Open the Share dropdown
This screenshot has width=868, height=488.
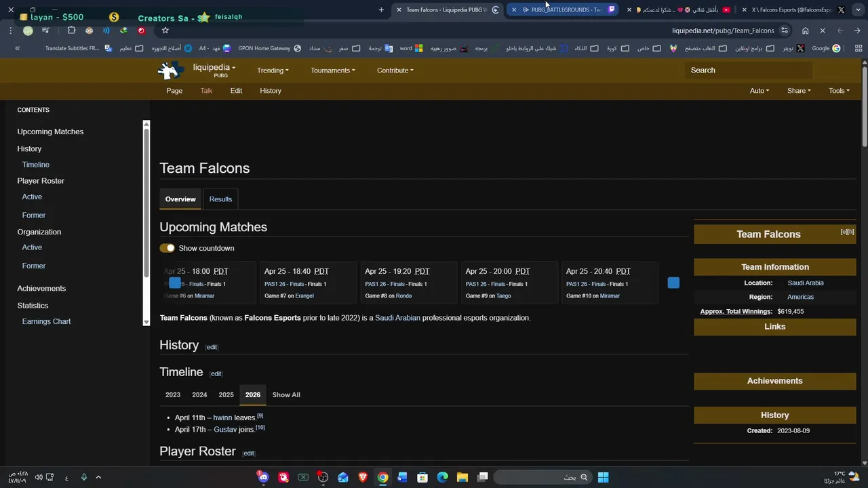click(x=799, y=91)
